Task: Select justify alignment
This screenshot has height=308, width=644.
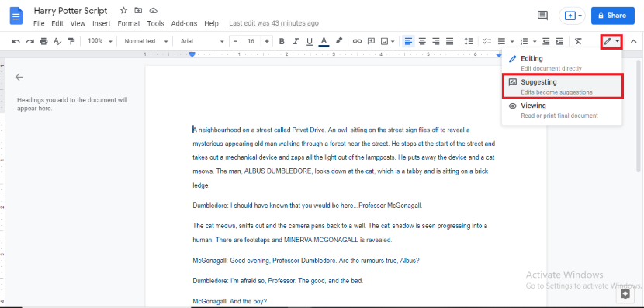Action: (450, 41)
